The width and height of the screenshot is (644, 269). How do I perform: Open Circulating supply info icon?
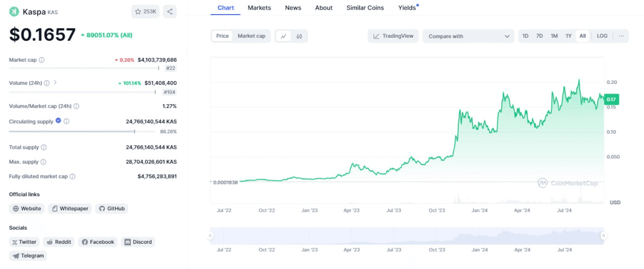66,121
